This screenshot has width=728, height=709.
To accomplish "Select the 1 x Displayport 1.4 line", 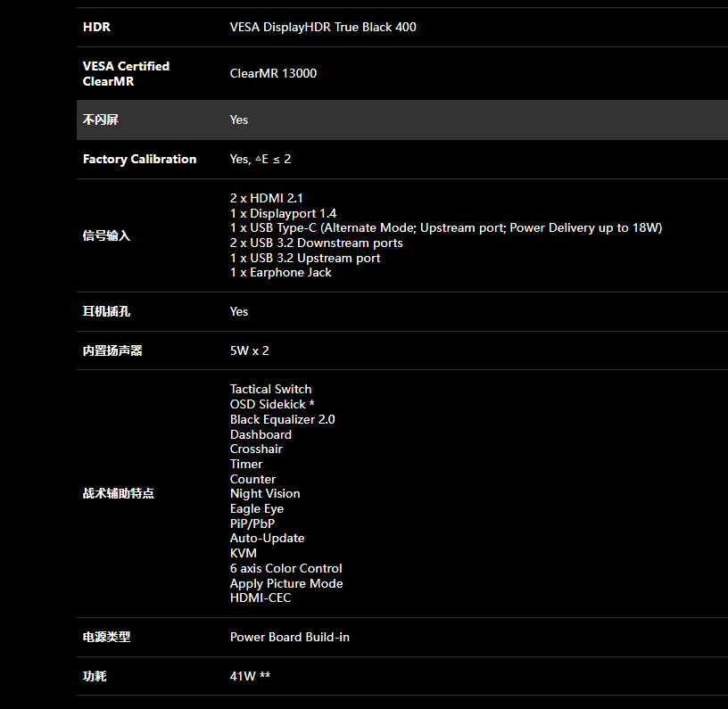I will tap(283, 213).
